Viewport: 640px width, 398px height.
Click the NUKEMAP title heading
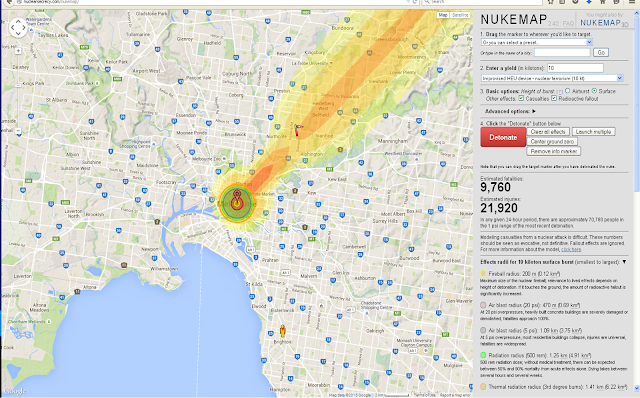(x=513, y=20)
